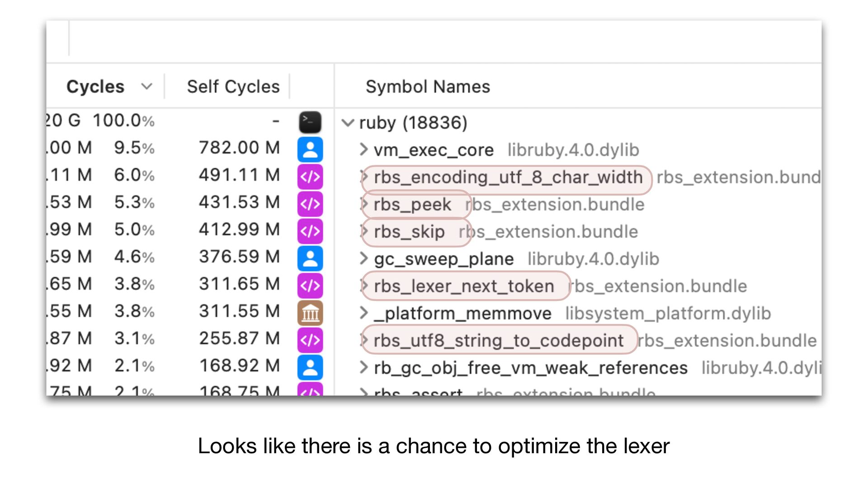Click the purple code icon for rbs_utf8_string_to_codepoint
The width and height of the screenshot is (868, 488).
point(310,340)
